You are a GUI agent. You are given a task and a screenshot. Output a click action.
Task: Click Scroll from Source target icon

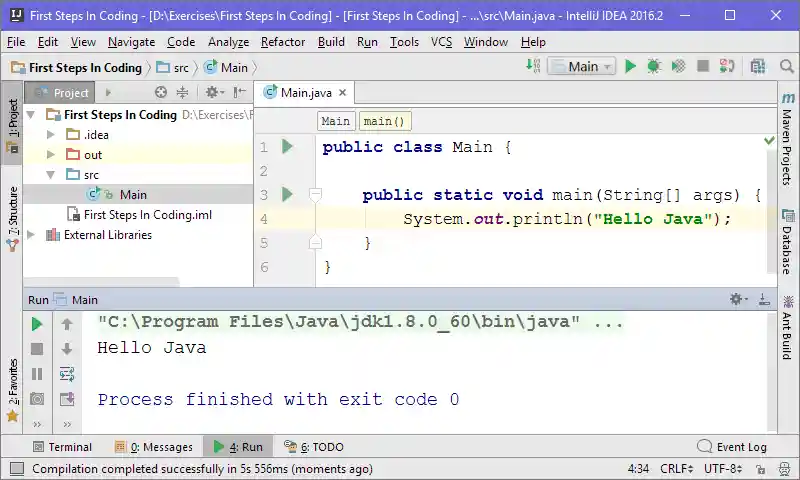pos(161,93)
